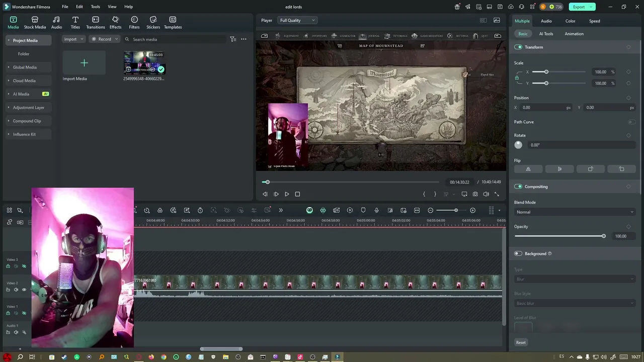644x362 pixels.
Task: Click the Reset button
Action: [x=521, y=342]
